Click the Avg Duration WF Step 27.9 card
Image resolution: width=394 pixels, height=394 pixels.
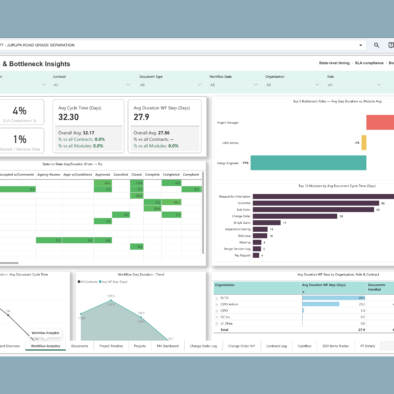tap(165, 126)
